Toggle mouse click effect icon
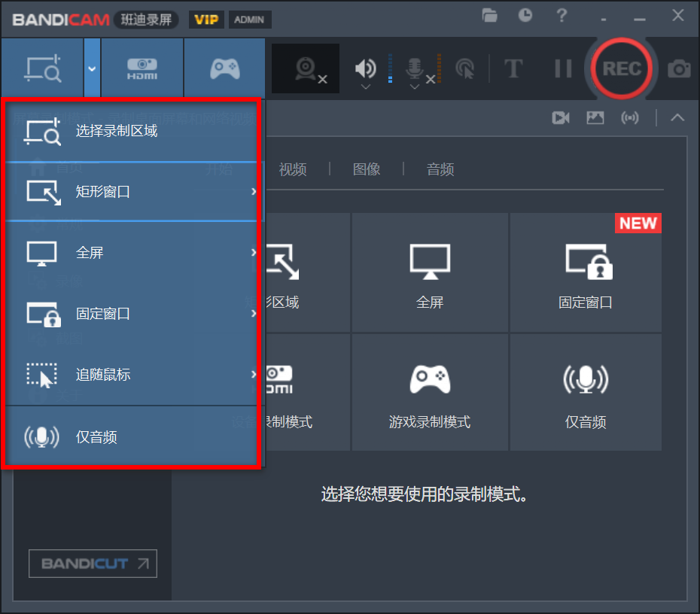This screenshot has height=614, width=700. pyautogui.click(x=464, y=68)
